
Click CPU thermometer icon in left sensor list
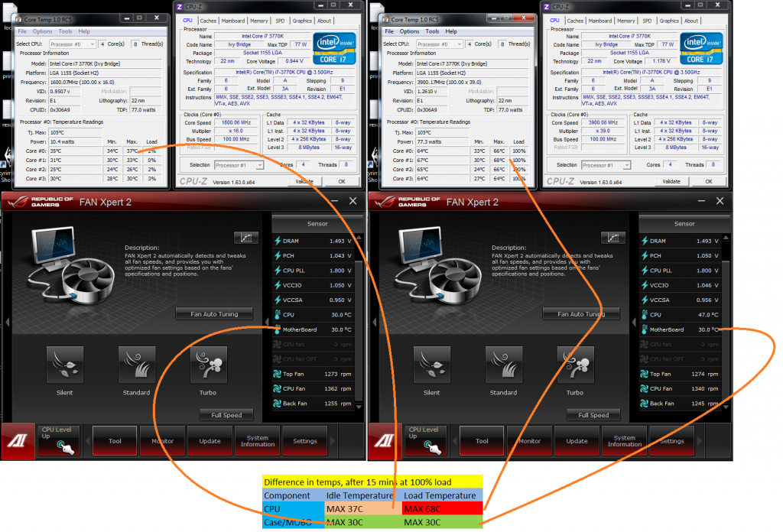click(x=278, y=314)
